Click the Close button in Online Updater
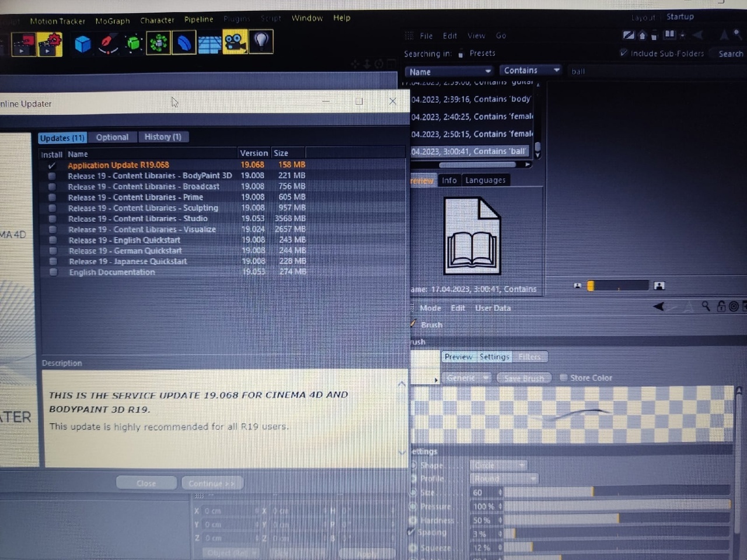The image size is (747, 560). pos(146,483)
